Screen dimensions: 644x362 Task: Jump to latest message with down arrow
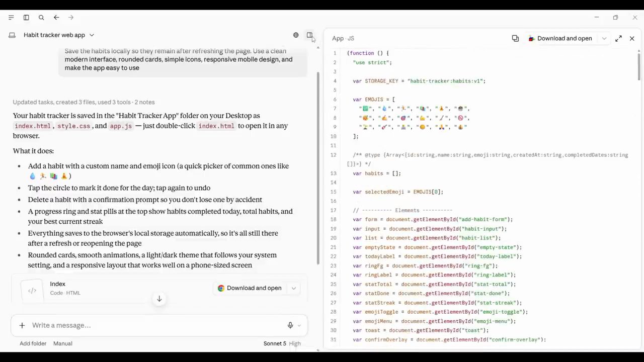[x=159, y=299]
